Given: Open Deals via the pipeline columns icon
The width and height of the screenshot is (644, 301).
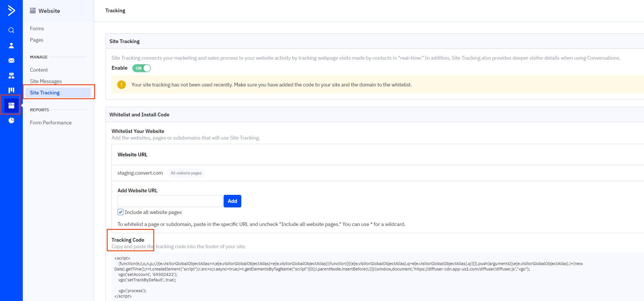Looking at the screenshot, I should 11,90.
